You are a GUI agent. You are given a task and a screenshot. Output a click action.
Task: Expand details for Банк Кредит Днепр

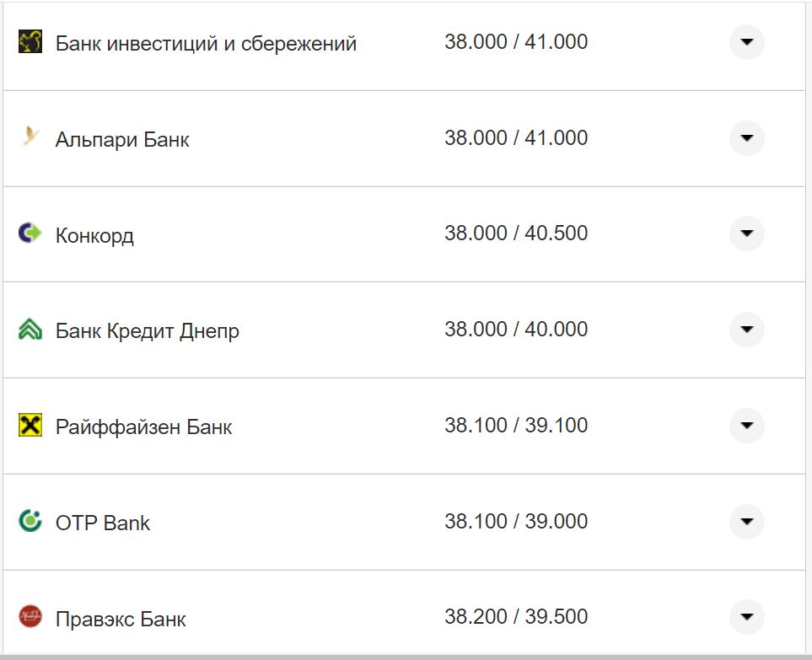point(746,330)
